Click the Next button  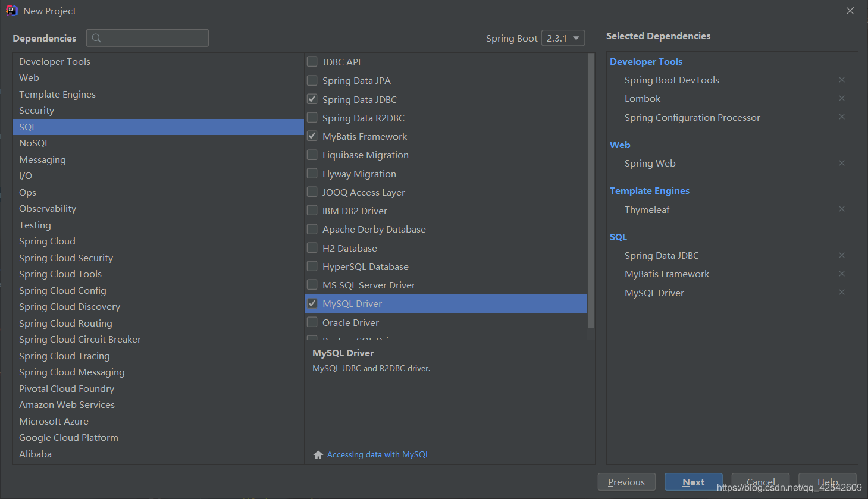point(694,482)
